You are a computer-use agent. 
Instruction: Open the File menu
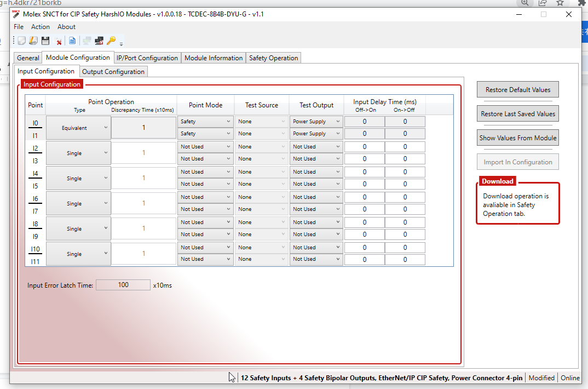19,27
